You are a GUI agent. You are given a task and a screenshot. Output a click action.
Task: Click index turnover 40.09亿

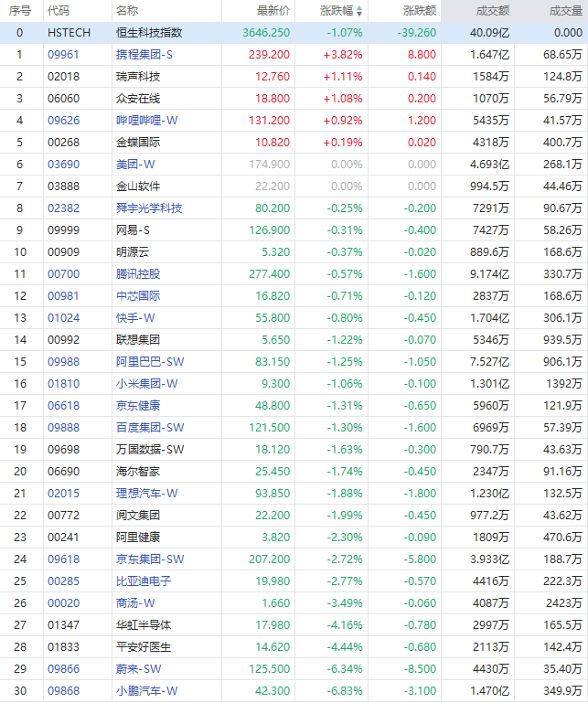pyautogui.click(x=489, y=33)
